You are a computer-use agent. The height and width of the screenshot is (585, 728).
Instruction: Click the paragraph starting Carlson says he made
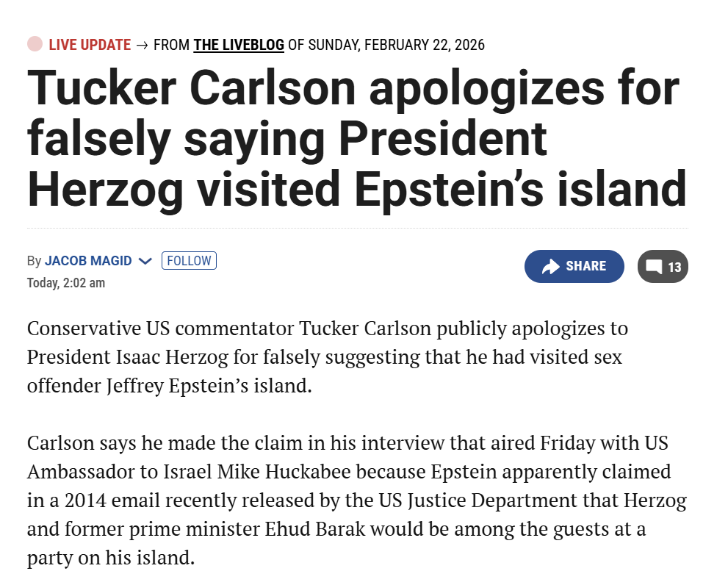(x=357, y=500)
